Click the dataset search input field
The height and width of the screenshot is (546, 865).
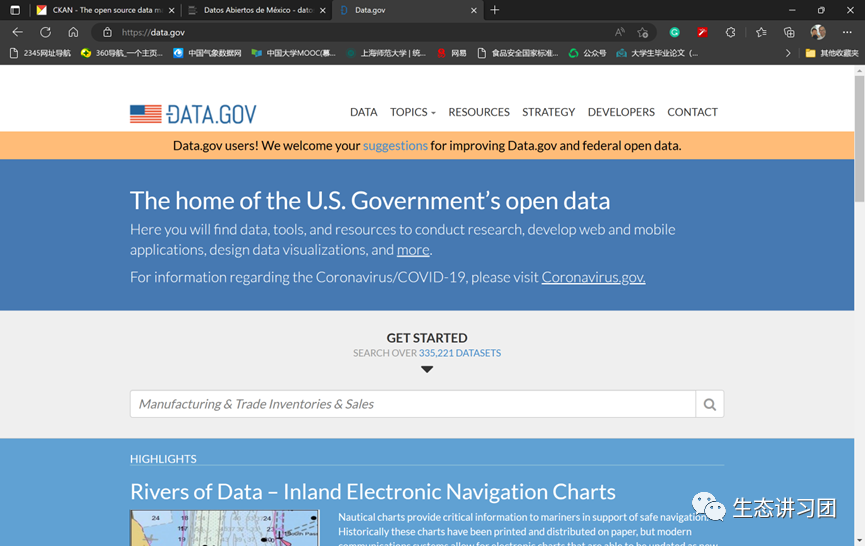click(x=413, y=404)
